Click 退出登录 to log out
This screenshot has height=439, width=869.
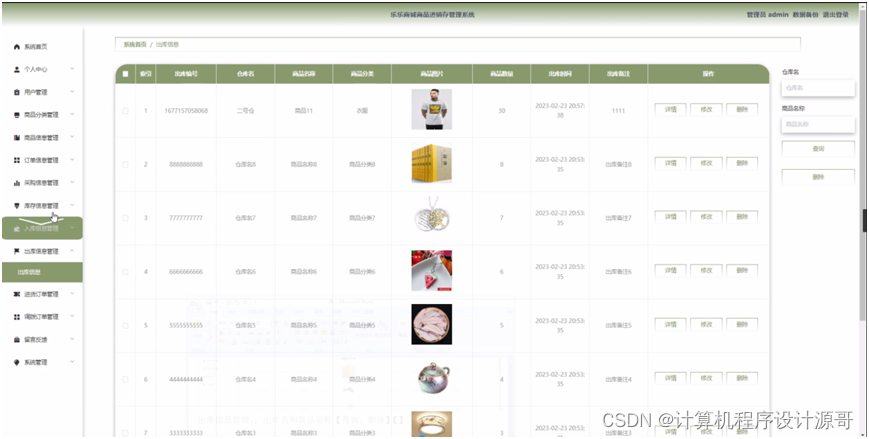pyautogui.click(x=835, y=15)
